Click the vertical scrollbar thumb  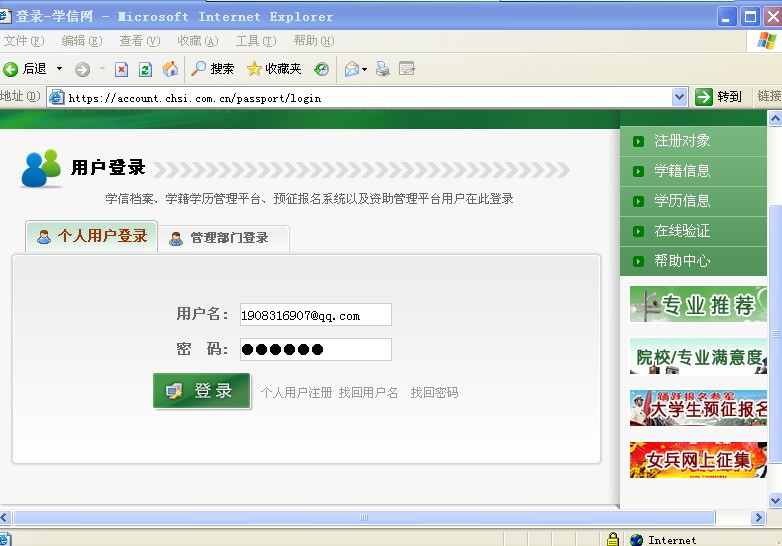coord(775,334)
